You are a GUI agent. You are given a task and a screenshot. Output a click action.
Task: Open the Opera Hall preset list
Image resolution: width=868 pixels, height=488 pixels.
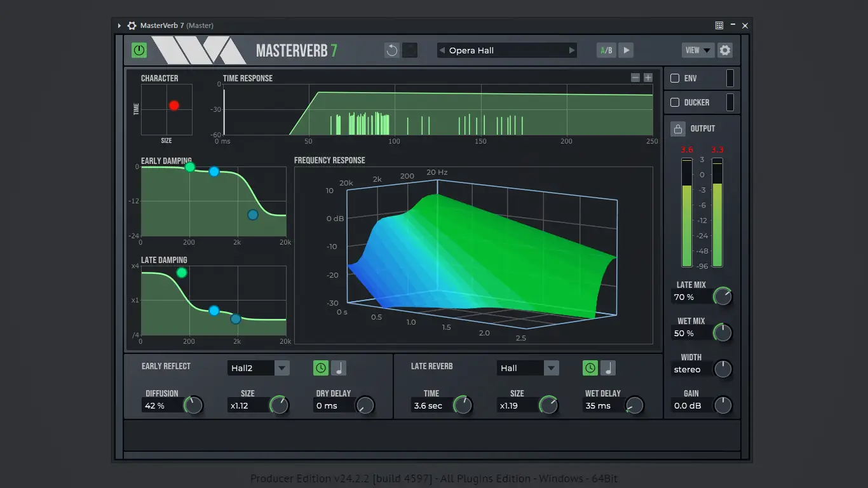(x=506, y=50)
